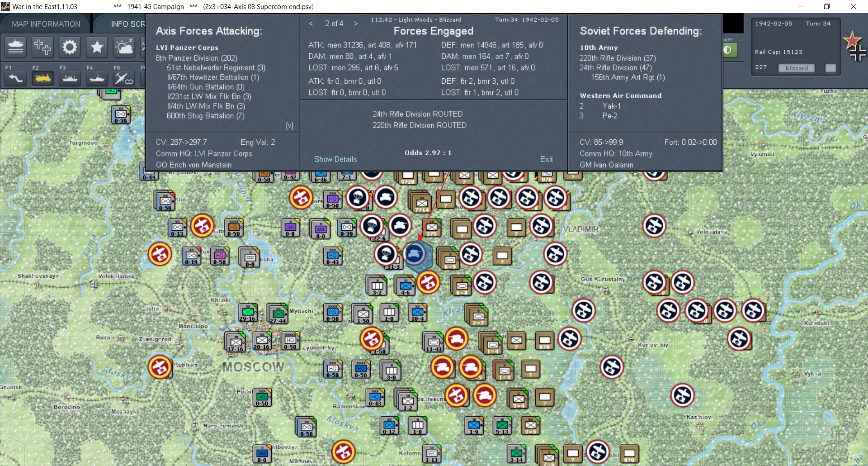868x466 pixels.
Task: Click 51st Nebelwerfer Regiment (3) entry
Action: pyautogui.click(x=216, y=68)
